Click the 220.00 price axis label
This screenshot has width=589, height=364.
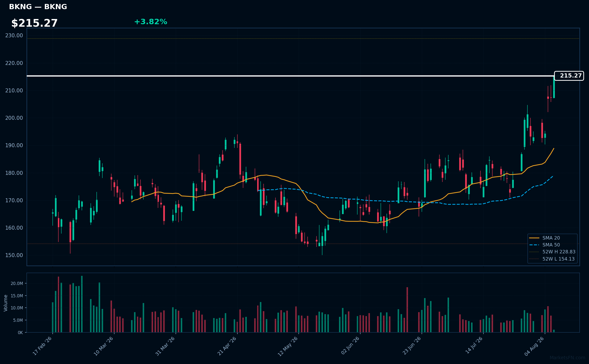(x=14, y=63)
